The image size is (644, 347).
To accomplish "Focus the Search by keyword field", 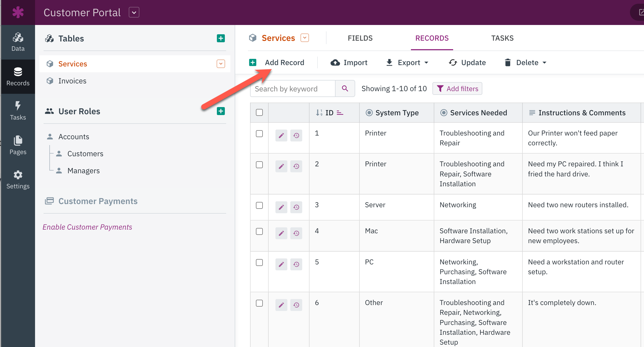I will [293, 88].
